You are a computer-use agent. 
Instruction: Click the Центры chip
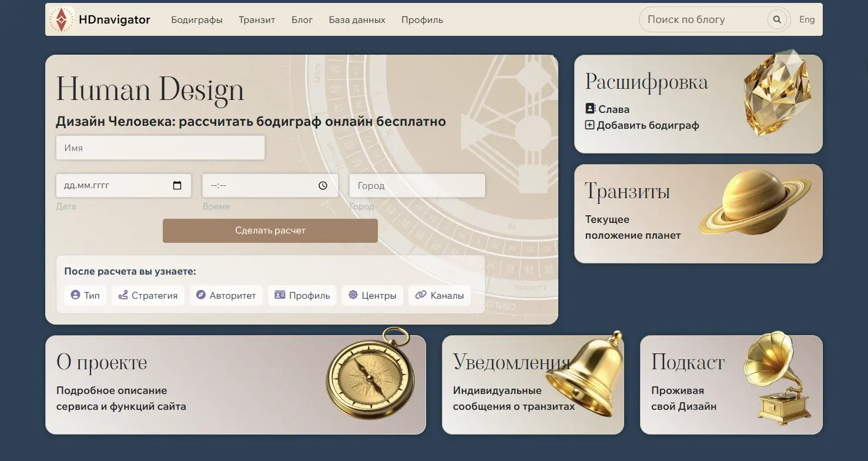[x=372, y=295]
